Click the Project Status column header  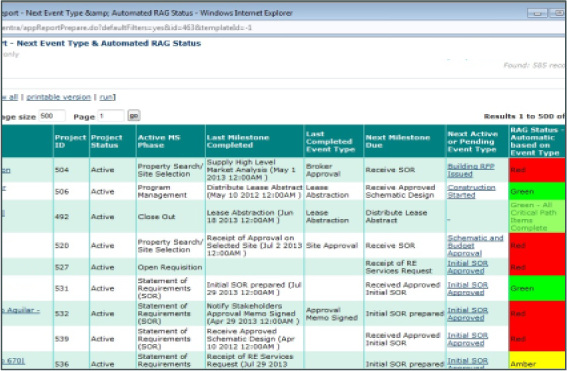coord(112,141)
